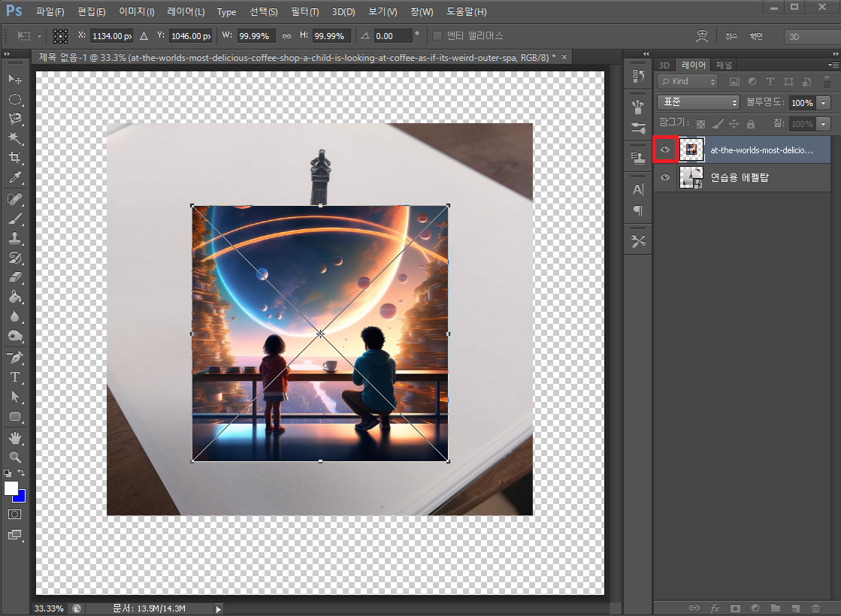Select the Move tool
Image resolution: width=841 pixels, height=616 pixels.
click(x=15, y=80)
